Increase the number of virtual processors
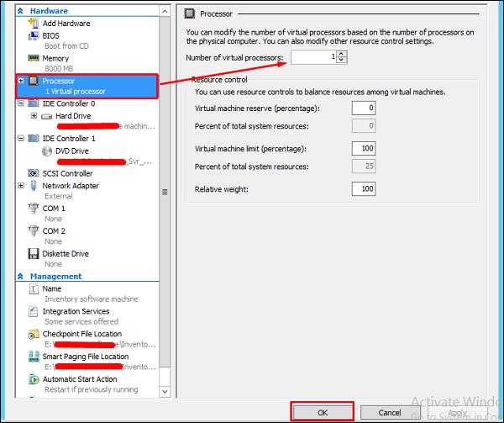This screenshot has height=423, width=504. tap(341, 54)
